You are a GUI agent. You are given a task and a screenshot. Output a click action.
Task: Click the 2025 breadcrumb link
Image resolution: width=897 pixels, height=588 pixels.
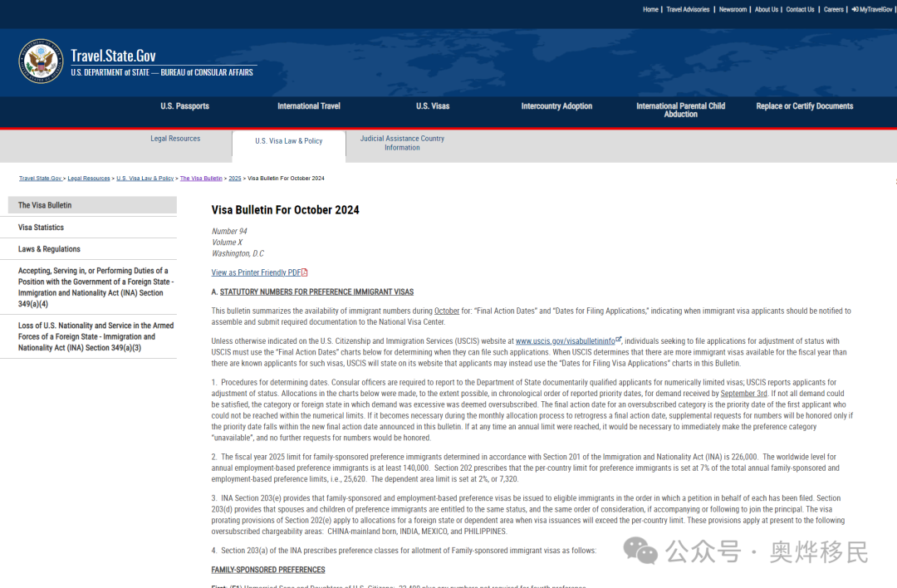234,179
